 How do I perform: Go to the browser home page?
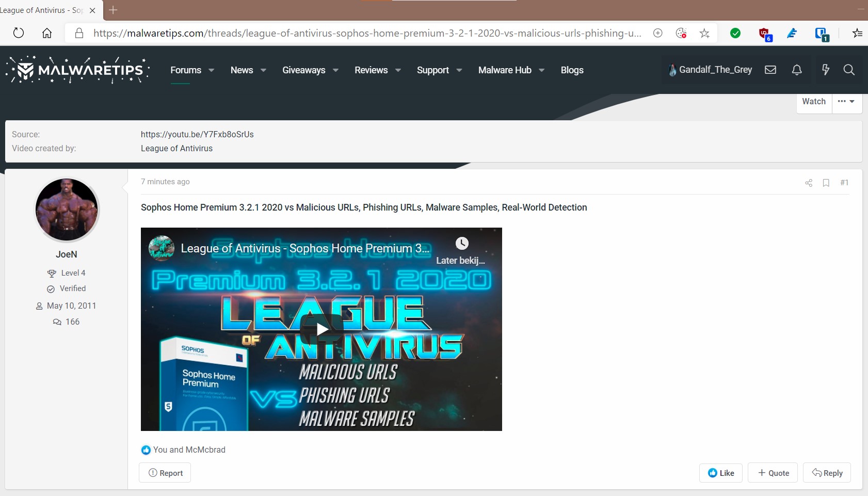pos(47,33)
